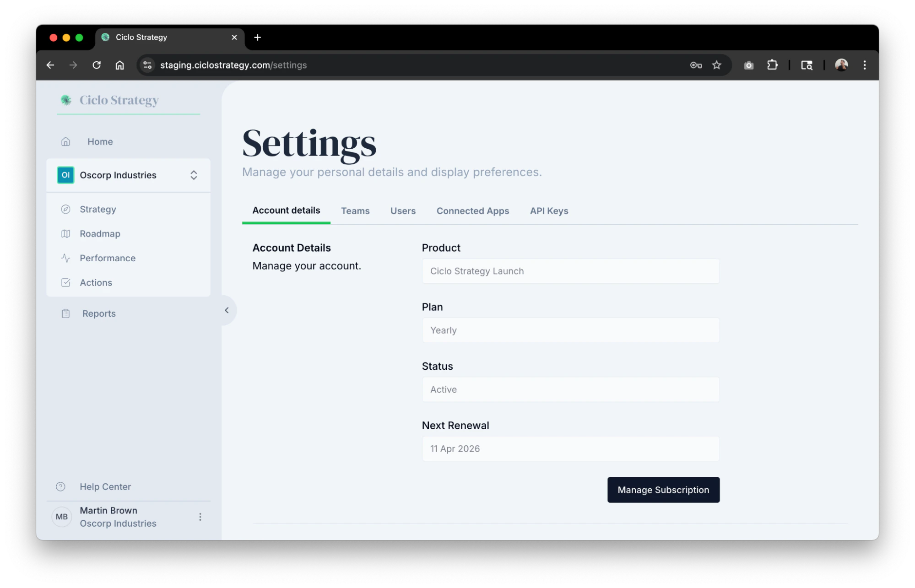Click the Oscorp Industries text under Martin Brown
This screenshot has height=588, width=915.
coord(118,523)
